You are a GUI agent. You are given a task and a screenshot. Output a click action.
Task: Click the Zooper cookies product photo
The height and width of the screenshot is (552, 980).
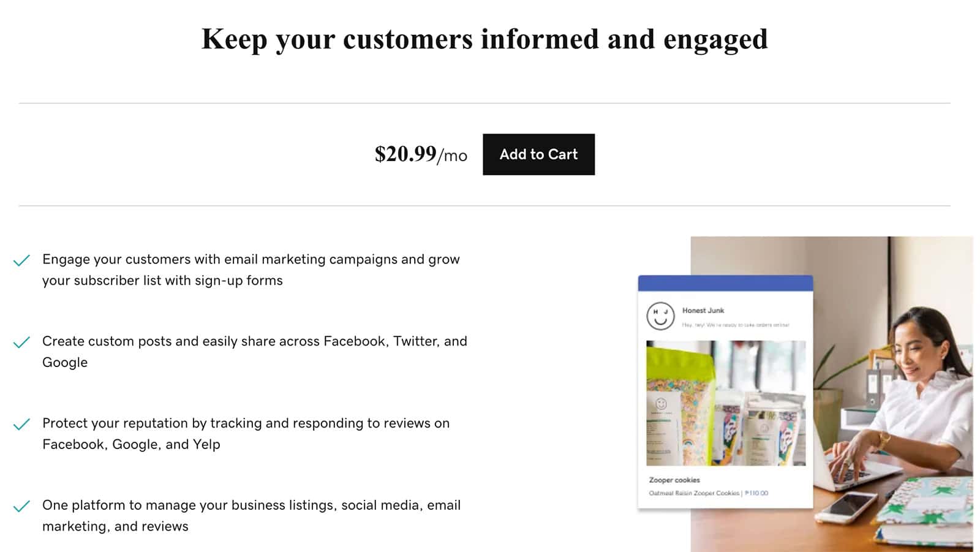(726, 403)
